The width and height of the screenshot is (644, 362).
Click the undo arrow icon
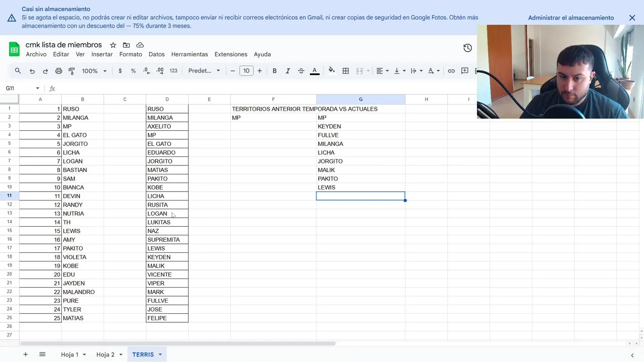(32, 71)
